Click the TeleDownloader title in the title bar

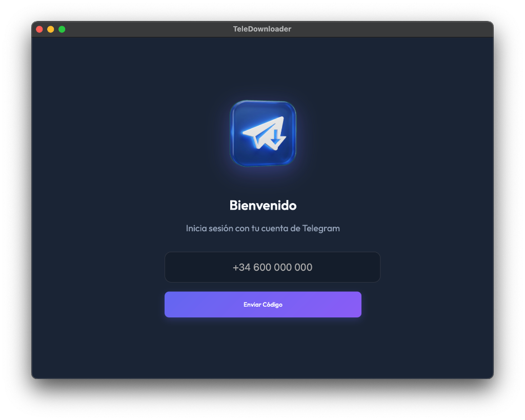(x=262, y=29)
